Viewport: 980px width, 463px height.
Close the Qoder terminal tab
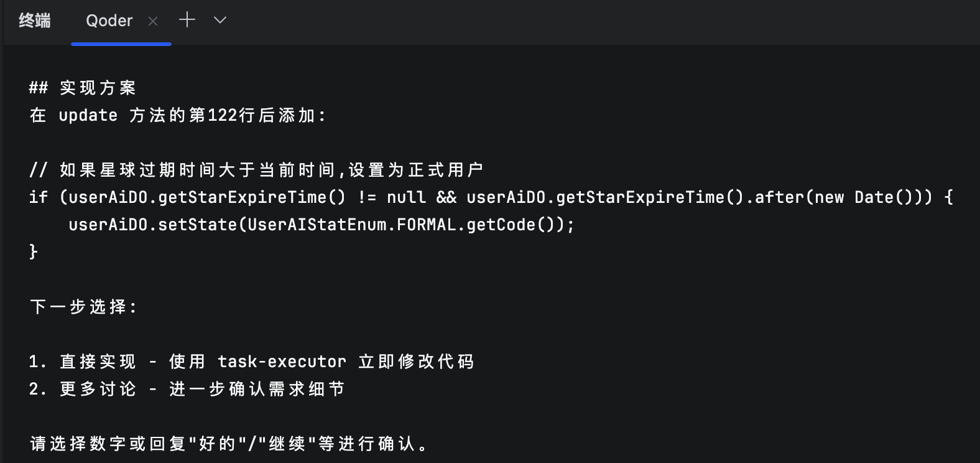click(x=153, y=21)
